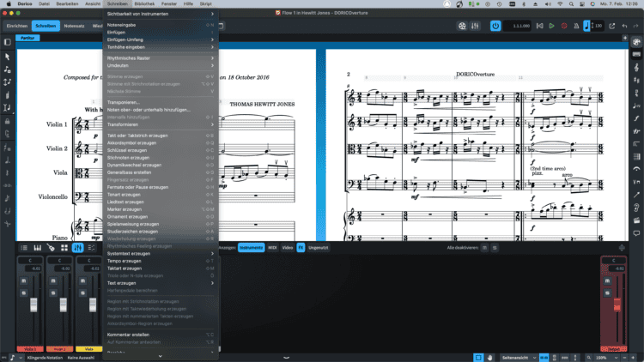The height and width of the screenshot is (362, 644).
Task: Open the fretboard guitar panel icon
Action: click(x=51, y=248)
